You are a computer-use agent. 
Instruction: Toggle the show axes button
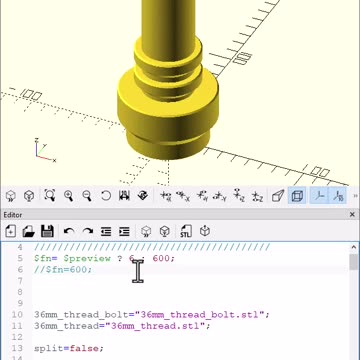coord(319,196)
